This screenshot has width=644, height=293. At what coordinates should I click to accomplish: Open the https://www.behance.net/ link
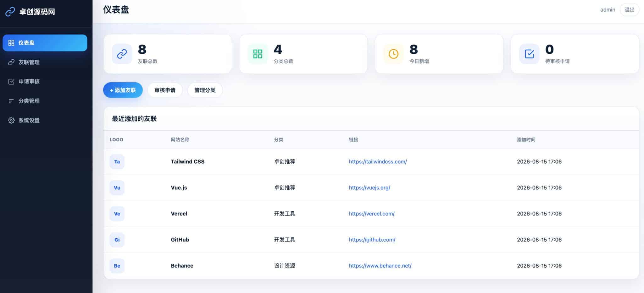380,266
